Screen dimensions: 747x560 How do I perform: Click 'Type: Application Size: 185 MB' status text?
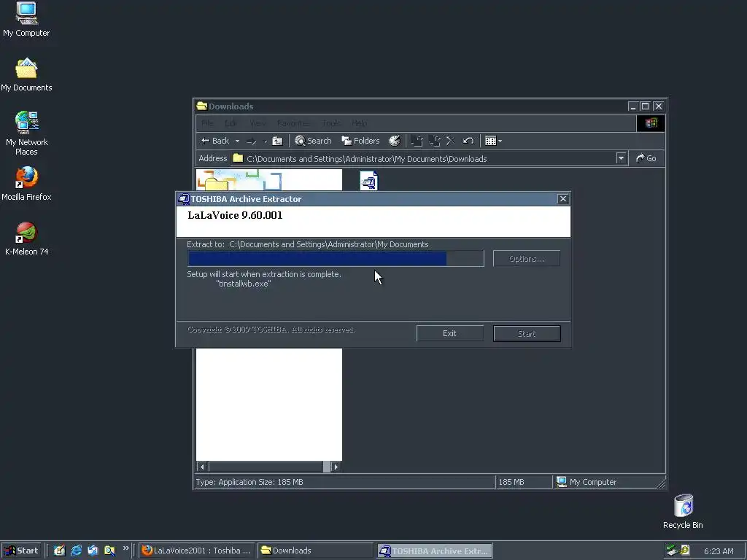tap(249, 482)
